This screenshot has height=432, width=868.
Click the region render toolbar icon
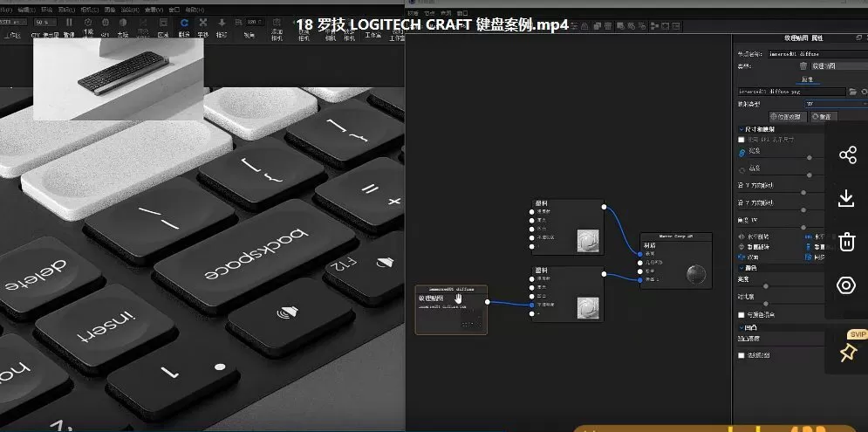click(x=163, y=22)
